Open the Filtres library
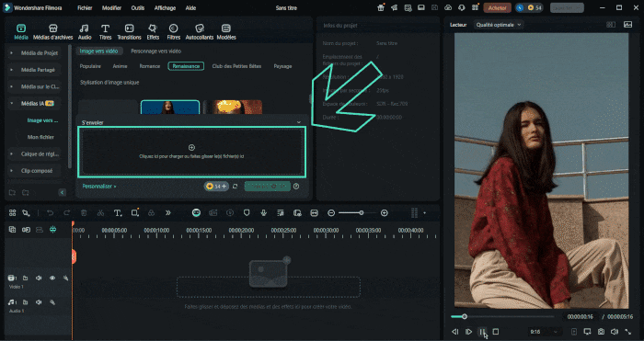 pyautogui.click(x=174, y=31)
